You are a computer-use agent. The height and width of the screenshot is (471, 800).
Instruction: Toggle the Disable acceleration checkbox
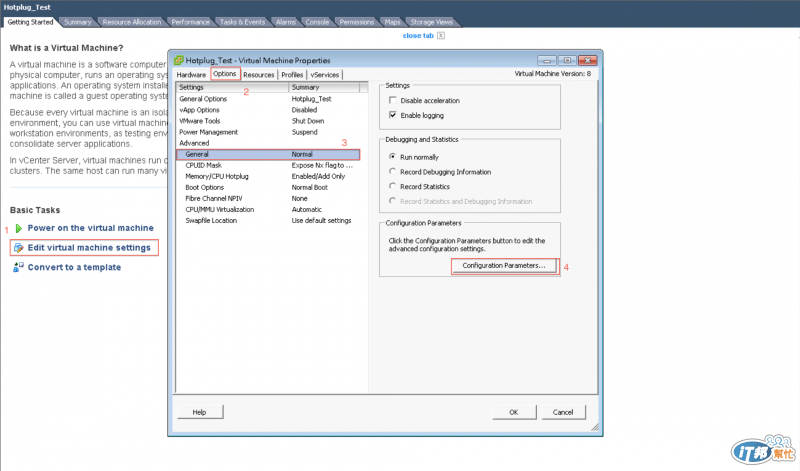(x=393, y=101)
